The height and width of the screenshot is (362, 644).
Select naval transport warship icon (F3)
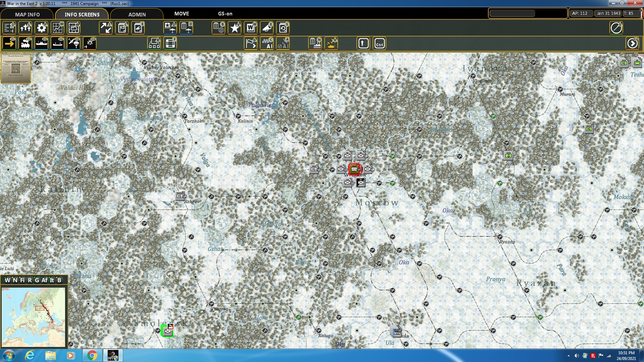pyautogui.click(x=42, y=44)
